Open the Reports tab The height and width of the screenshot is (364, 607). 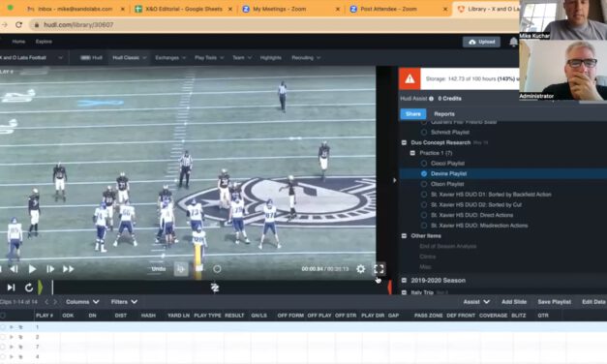point(444,114)
